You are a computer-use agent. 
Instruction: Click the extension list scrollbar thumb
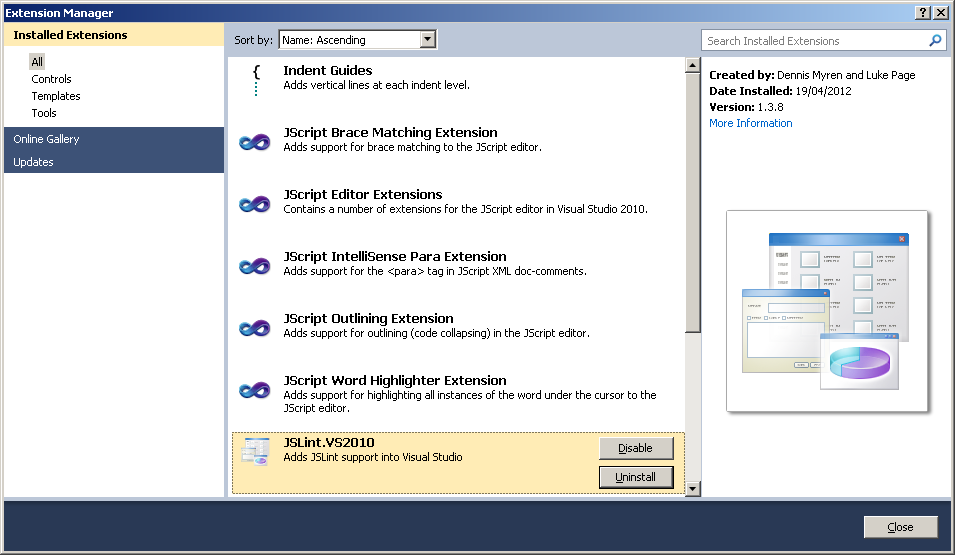click(x=692, y=203)
